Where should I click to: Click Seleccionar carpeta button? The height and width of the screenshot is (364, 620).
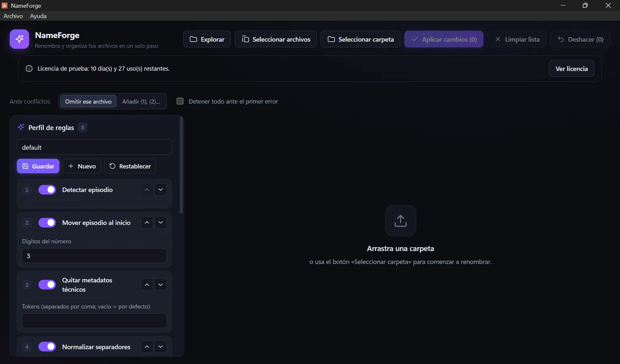click(x=360, y=39)
